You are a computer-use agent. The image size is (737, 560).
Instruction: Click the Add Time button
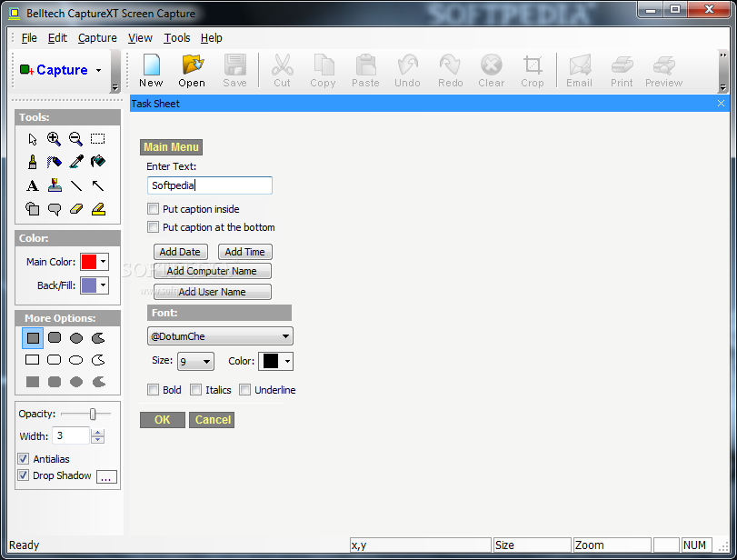click(x=244, y=252)
